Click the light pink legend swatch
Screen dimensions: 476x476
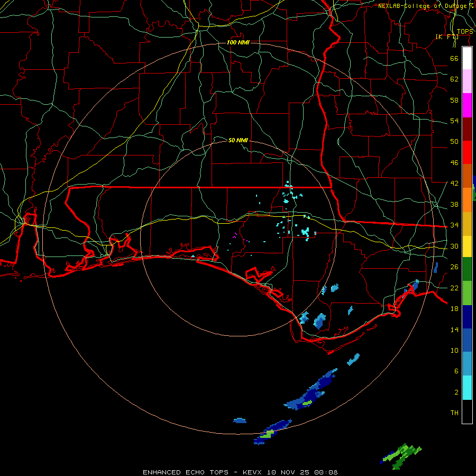click(467, 81)
